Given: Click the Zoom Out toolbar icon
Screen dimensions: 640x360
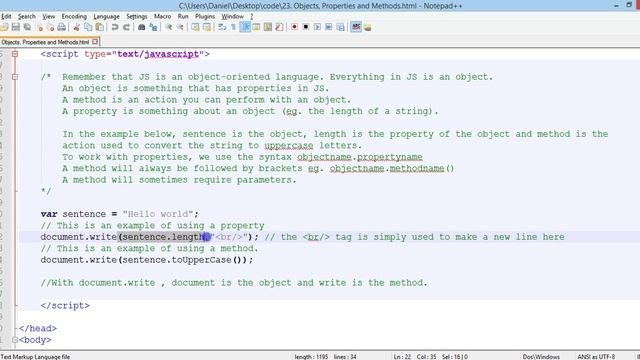Looking at the screenshot, I should coord(180,27).
